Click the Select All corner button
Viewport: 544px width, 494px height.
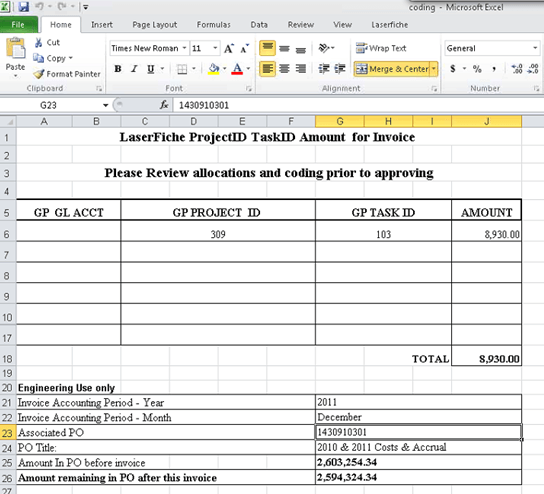(x=8, y=121)
